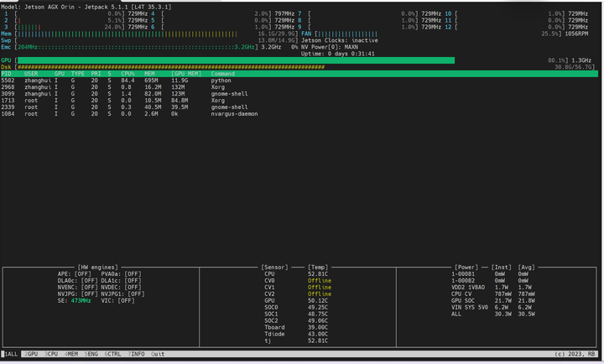Screen dimensions: 604x364
Task: Switch to the 1ALL tab
Action: point(11,354)
